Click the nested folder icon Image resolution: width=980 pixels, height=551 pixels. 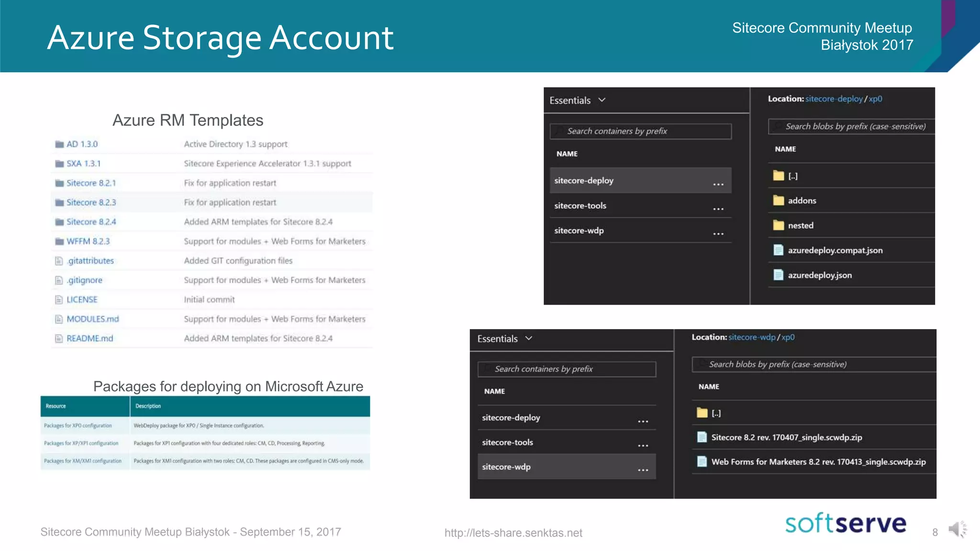click(779, 225)
